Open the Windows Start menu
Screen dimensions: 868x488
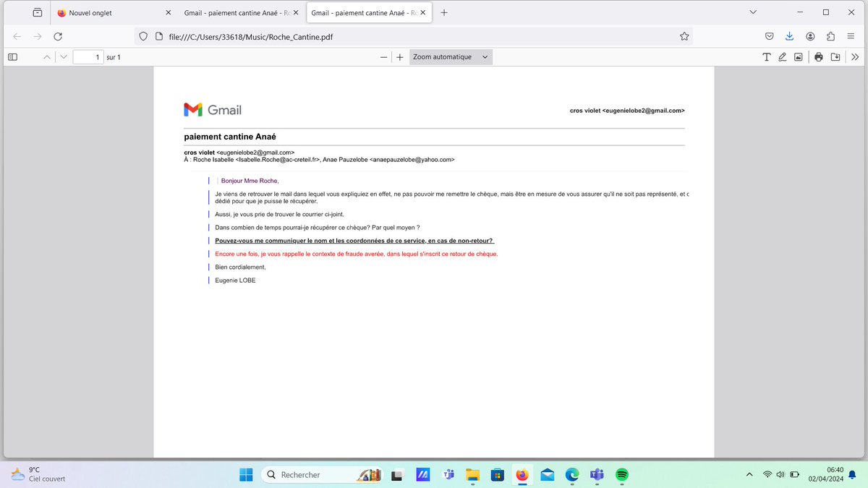tap(246, 474)
